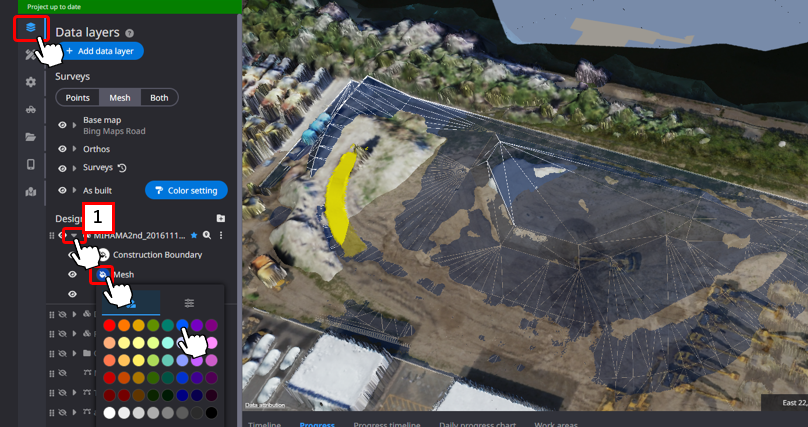
Task: Click the star icon on MIHAMA2nd design
Action: [194, 235]
